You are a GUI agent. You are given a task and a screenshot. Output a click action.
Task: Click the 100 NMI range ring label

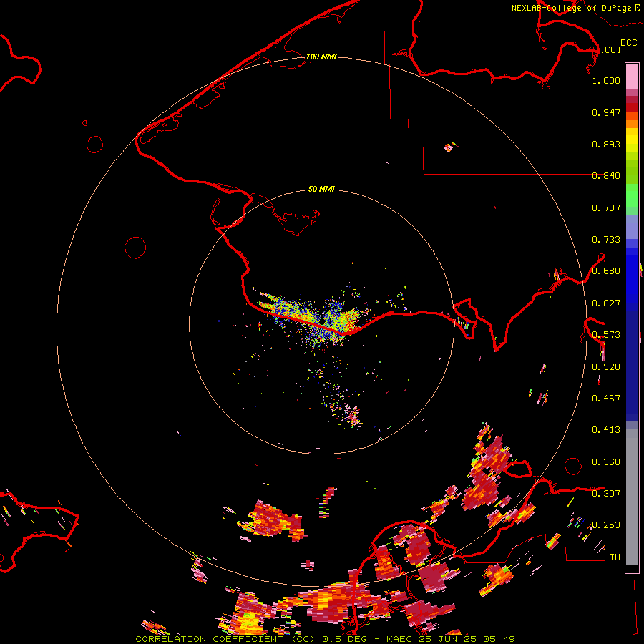point(321,57)
